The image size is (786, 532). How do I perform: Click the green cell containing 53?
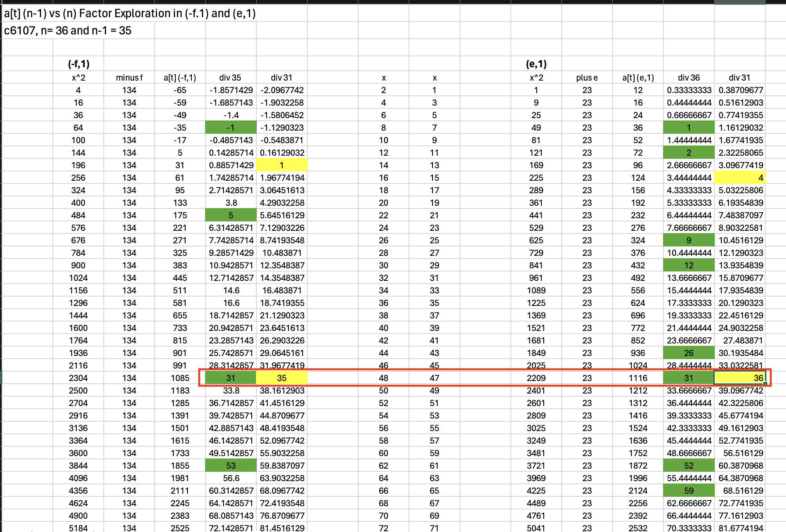pyautogui.click(x=231, y=465)
